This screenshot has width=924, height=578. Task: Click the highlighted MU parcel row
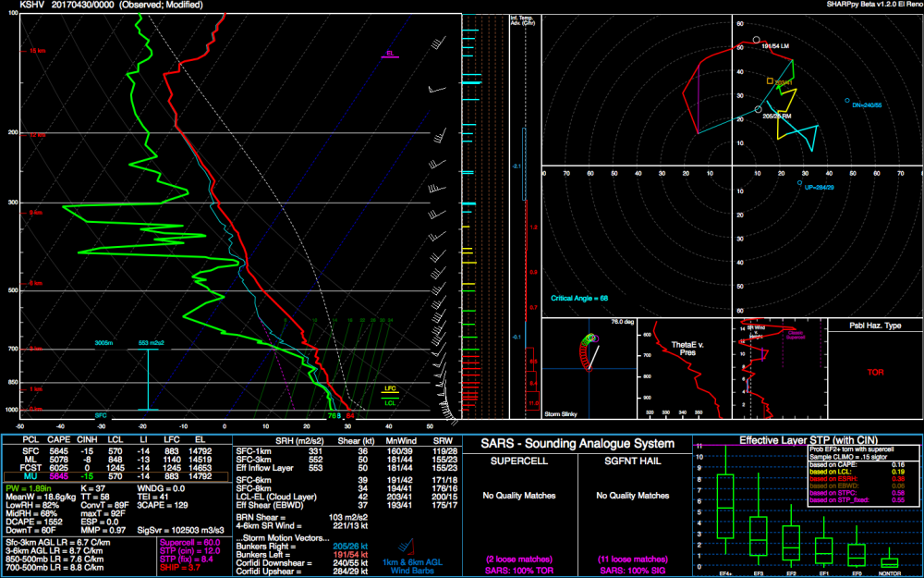pos(116,477)
